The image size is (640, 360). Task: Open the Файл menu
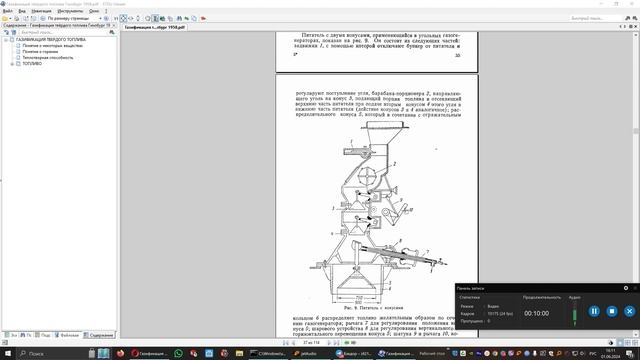click(7, 11)
